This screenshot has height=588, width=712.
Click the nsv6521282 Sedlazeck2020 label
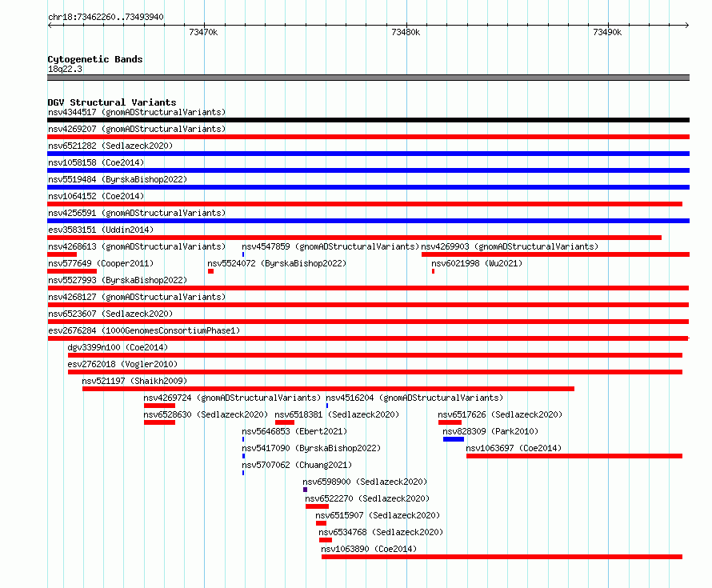(110, 146)
